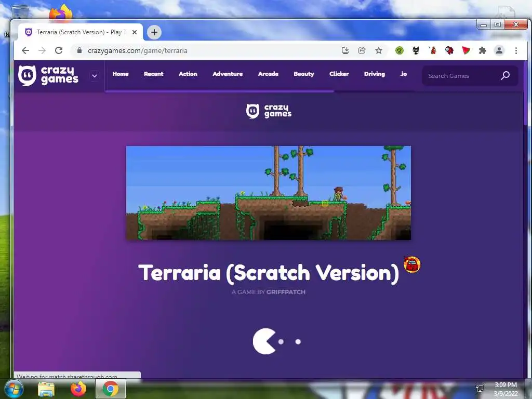Close the Terraria tab
Screen dimensions: 532x399
tap(135, 32)
